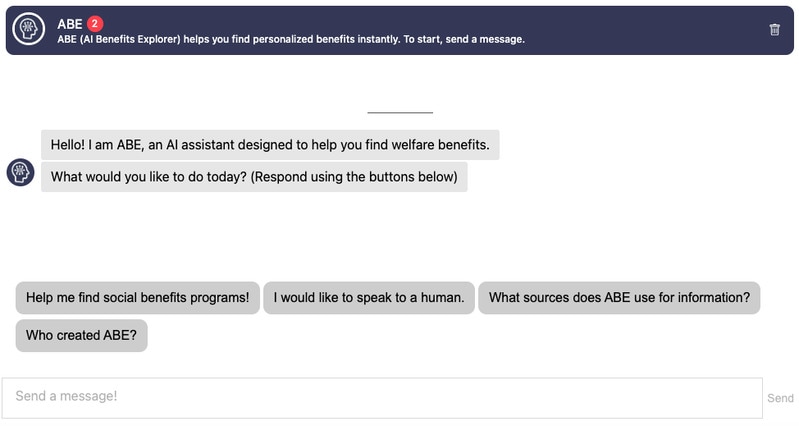
Task: Click the "ABE" title in the header
Action: point(70,23)
